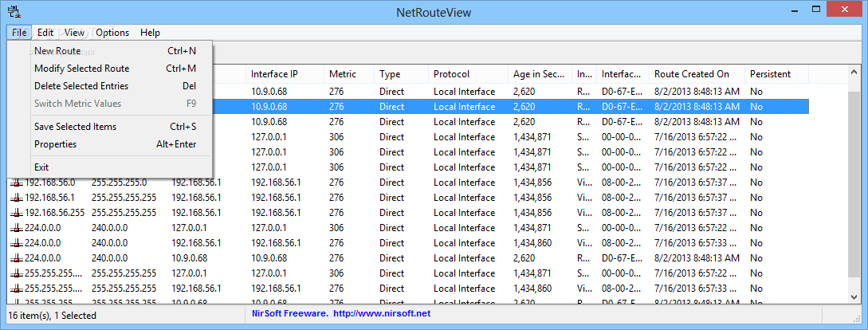Click route icon for 192.168.56.255 row

[x=17, y=213]
